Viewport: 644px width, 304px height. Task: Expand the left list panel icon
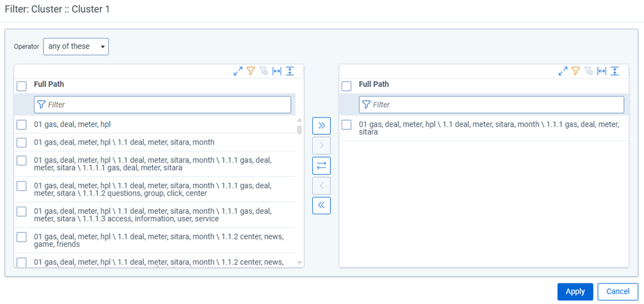coord(238,71)
